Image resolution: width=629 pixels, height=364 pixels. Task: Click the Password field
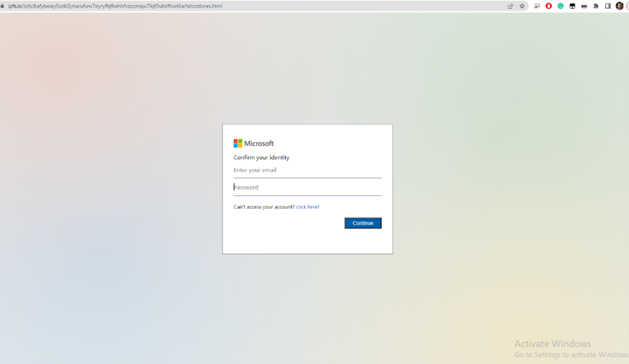click(x=307, y=187)
